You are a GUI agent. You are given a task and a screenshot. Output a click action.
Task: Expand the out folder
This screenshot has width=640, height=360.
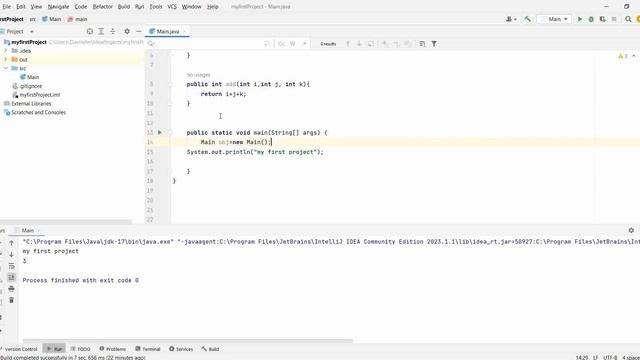6,60
